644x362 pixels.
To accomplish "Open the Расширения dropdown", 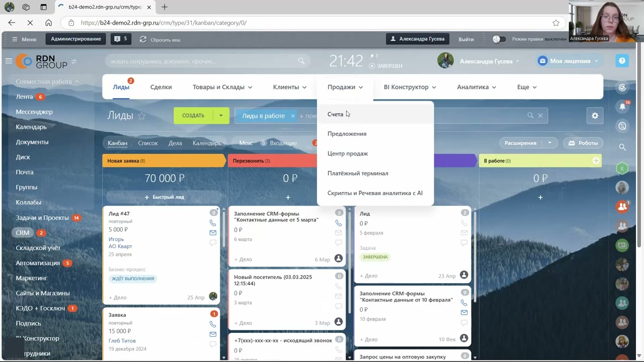I will click(x=549, y=143).
